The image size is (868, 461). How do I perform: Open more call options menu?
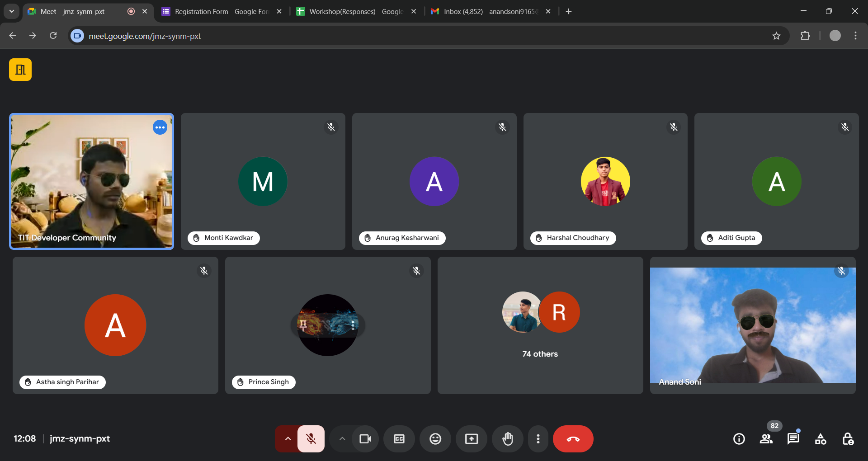coord(538,438)
